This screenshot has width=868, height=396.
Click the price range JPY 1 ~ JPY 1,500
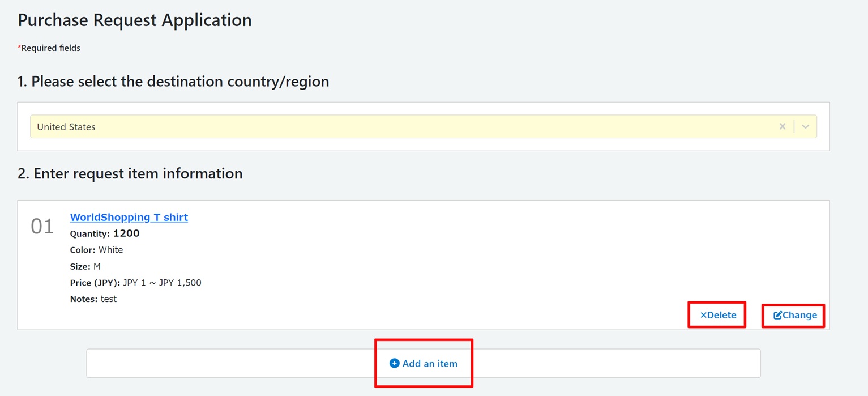[162, 283]
